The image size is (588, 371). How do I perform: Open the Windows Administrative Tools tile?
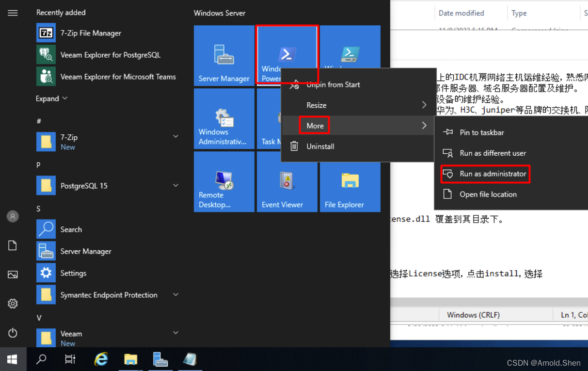224,119
